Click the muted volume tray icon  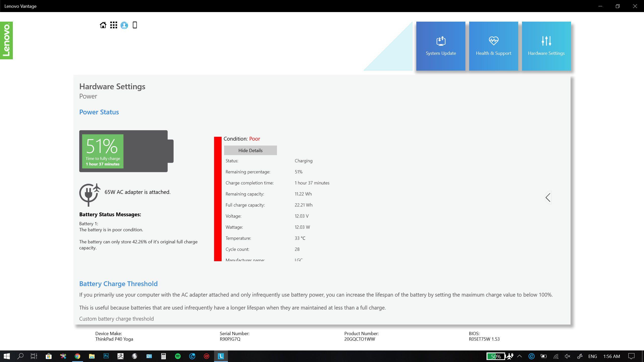(568, 356)
